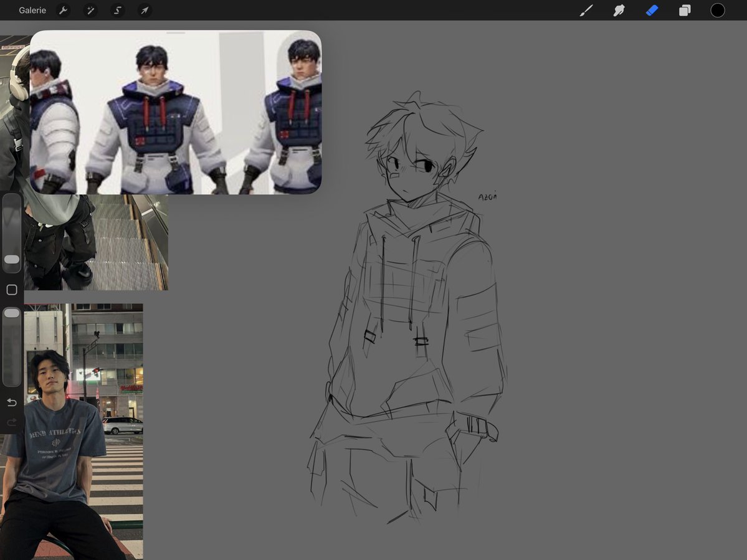Image resolution: width=747 pixels, height=560 pixels.
Task: Adjust the brush size slider handle
Action: pos(12,259)
